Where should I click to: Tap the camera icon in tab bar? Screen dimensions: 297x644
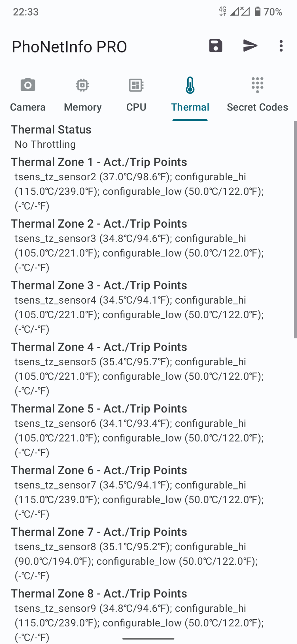28,85
